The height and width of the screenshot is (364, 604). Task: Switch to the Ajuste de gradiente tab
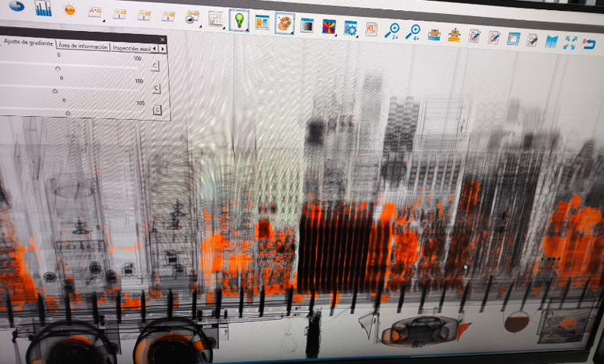pyautogui.click(x=28, y=43)
